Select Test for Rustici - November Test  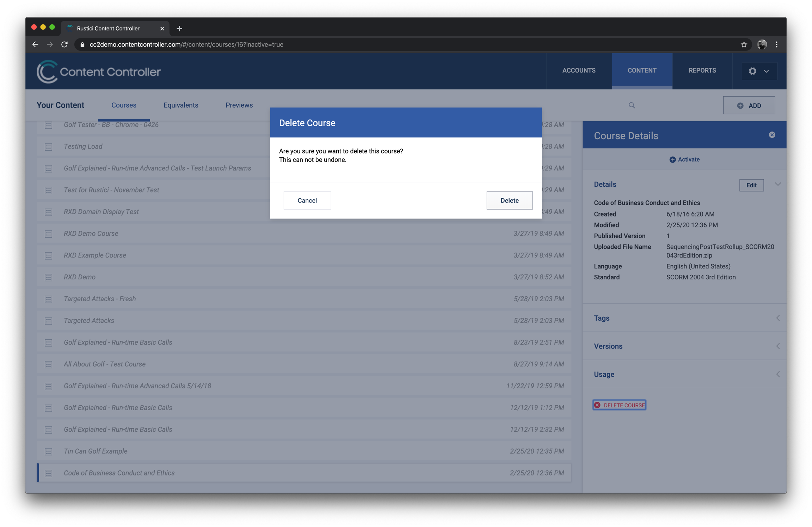pos(153,190)
